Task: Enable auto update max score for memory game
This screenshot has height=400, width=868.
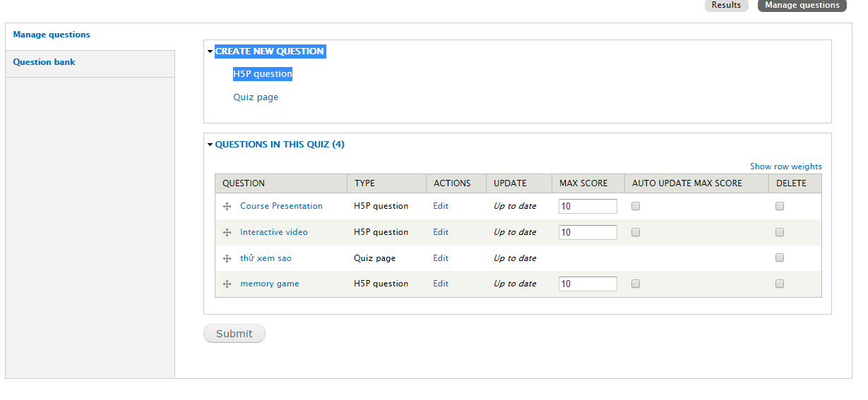Action: (x=636, y=284)
